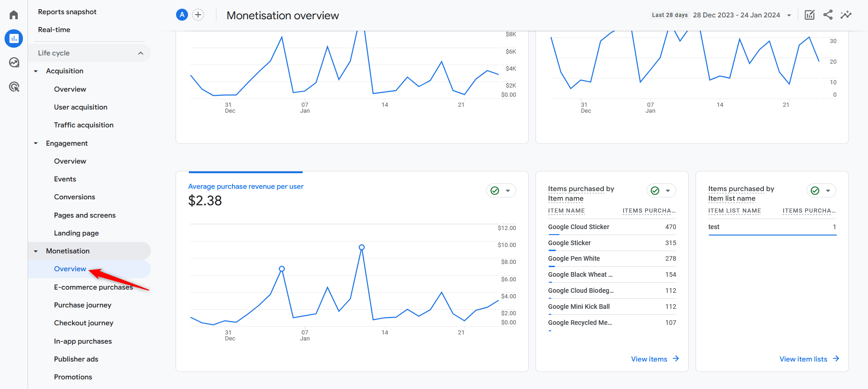Screen dimensions: 868x389
Task: Click Items purchased by Item name title
Action: [x=581, y=193]
